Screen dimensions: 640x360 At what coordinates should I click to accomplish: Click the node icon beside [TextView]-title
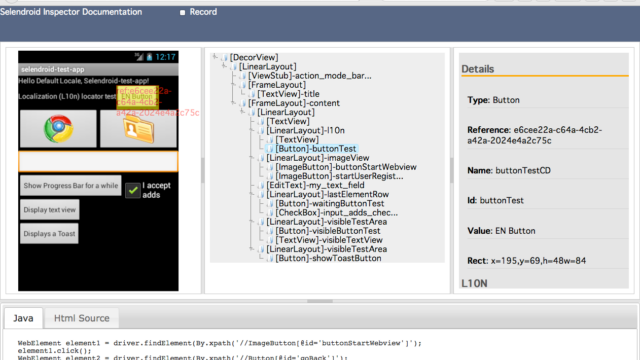click(252, 94)
